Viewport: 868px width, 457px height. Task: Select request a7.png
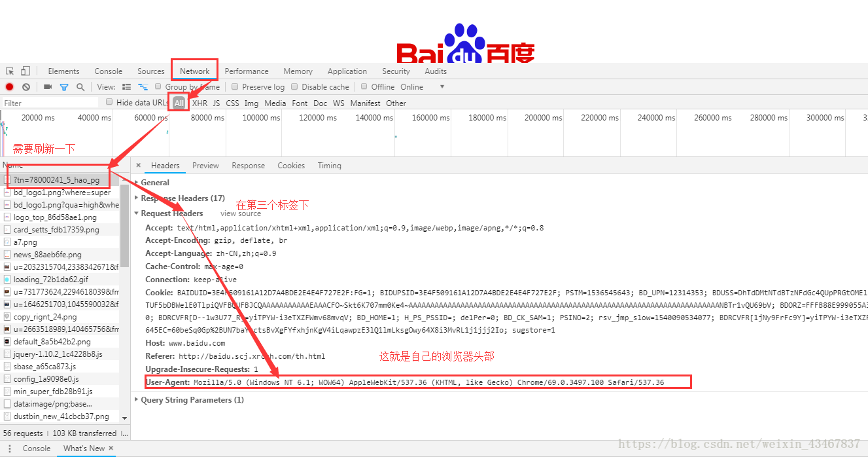(x=60, y=242)
